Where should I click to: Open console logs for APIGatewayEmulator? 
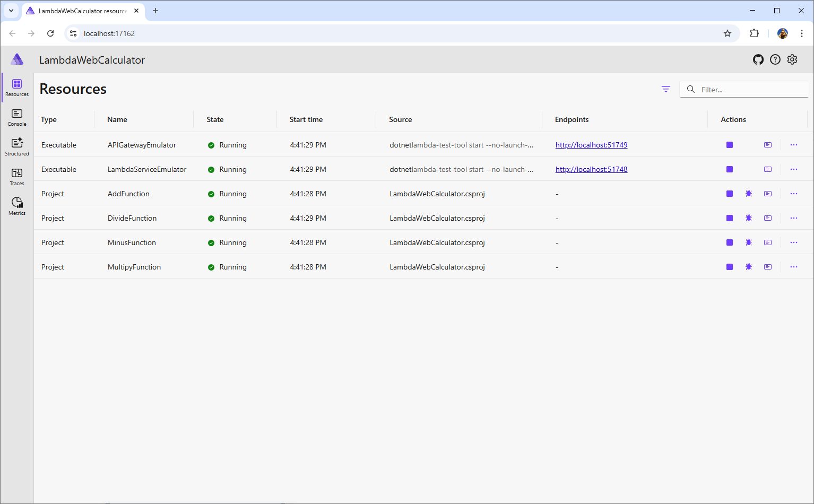(768, 145)
